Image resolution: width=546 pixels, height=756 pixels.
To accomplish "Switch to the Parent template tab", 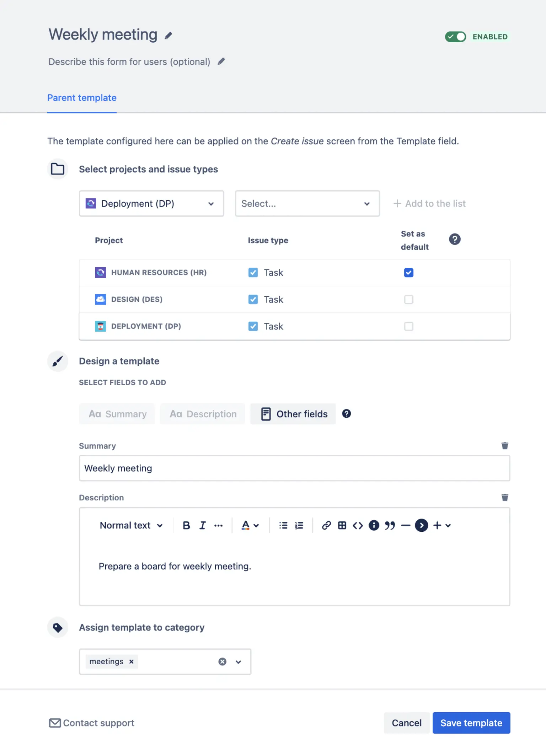I will (82, 98).
